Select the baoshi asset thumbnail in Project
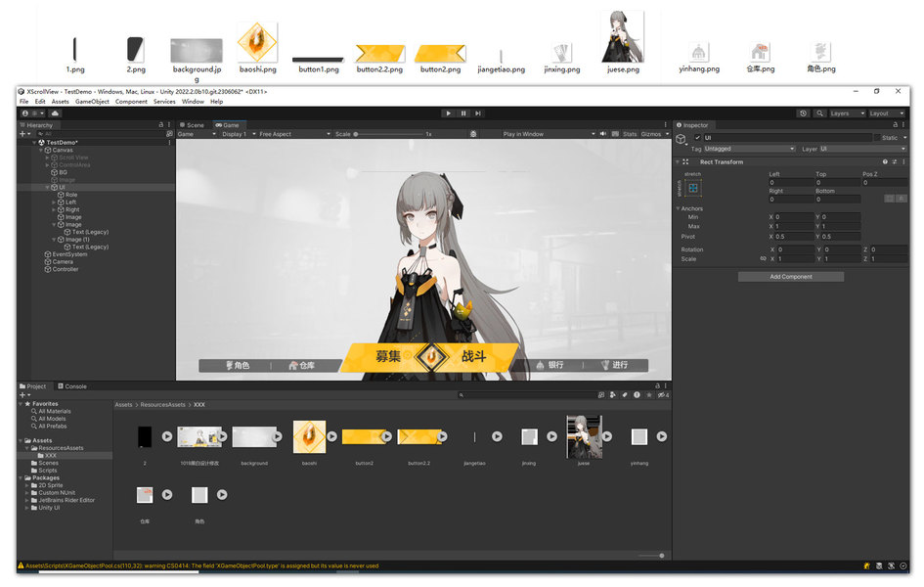Screen dimensions: 924x587 click(309, 436)
